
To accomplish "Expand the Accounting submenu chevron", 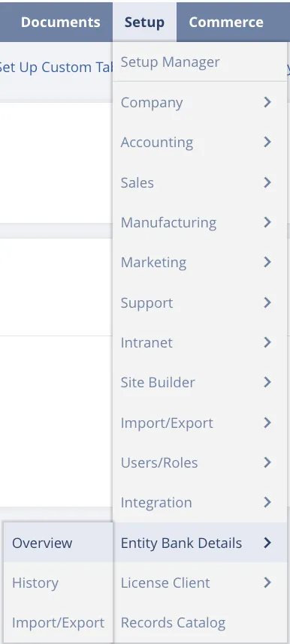I will [267, 142].
